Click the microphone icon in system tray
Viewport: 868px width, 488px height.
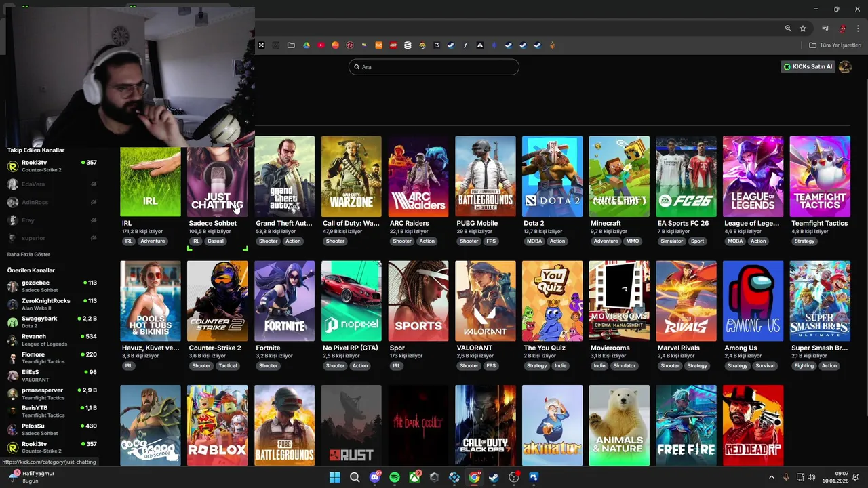tap(787, 477)
